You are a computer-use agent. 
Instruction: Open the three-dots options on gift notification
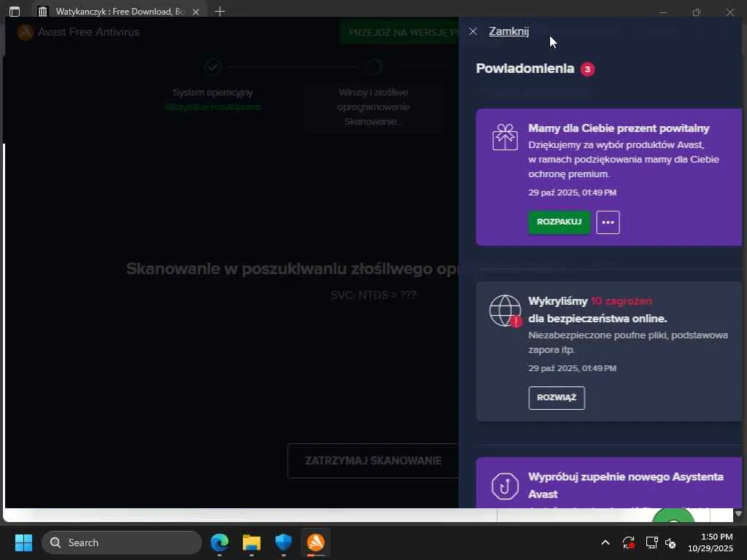(608, 222)
